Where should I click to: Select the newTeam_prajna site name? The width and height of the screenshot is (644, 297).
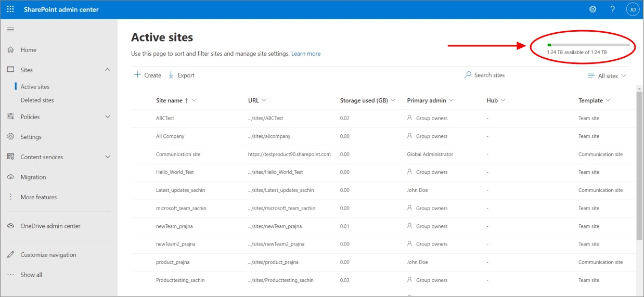pos(174,226)
